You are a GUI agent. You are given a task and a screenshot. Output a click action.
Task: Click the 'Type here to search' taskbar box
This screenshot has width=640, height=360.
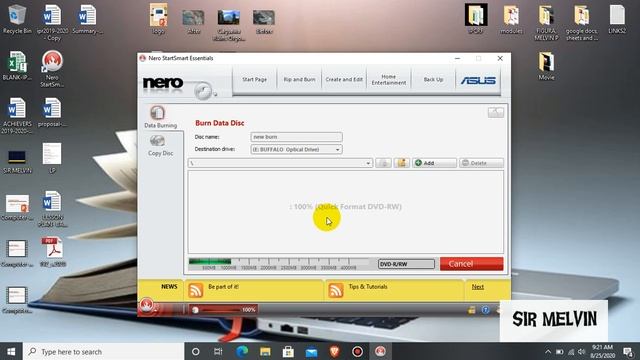pyautogui.click(x=104, y=351)
